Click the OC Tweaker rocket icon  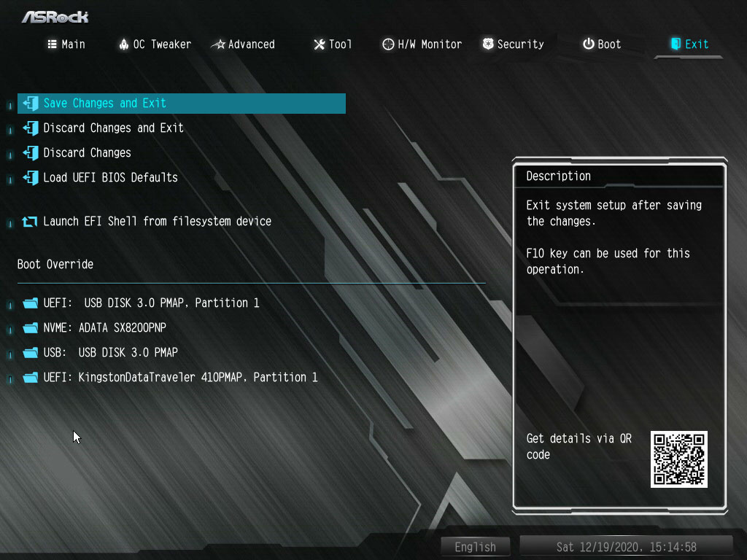(x=124, y=44)
